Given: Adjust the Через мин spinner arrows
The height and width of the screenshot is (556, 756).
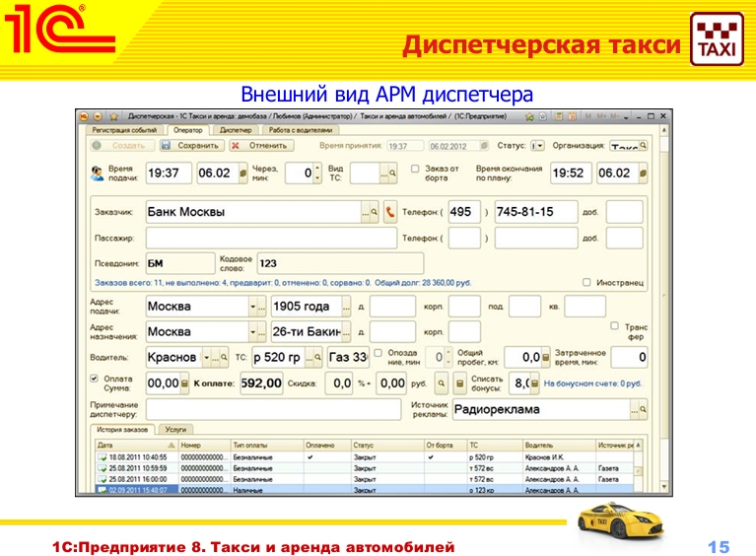Looking at the screenshot, I should 317,174.
